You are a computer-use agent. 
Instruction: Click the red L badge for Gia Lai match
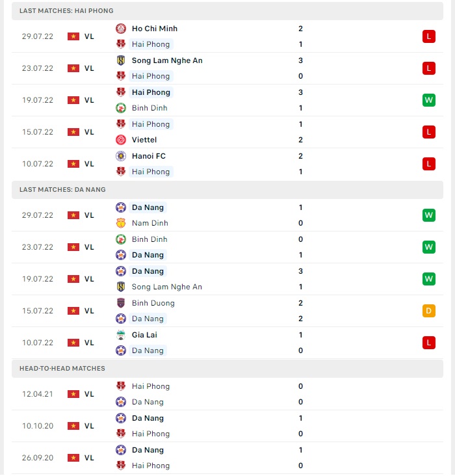pos(428,343)
